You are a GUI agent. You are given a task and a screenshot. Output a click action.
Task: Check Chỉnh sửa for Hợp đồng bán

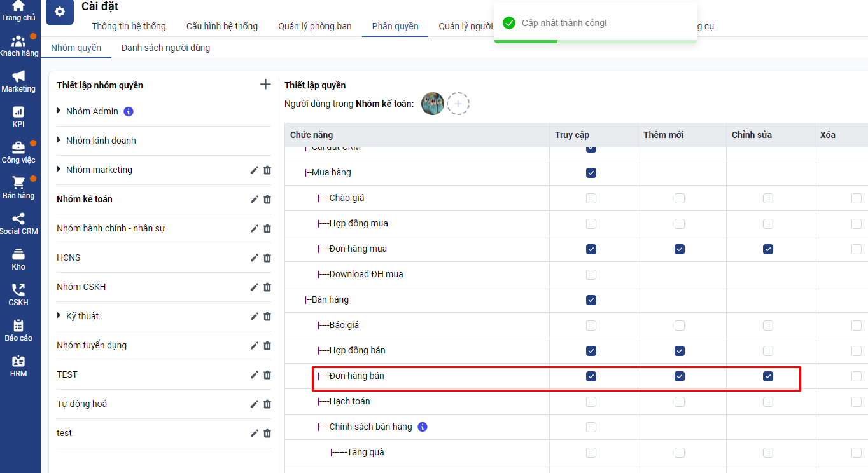[768, 351]
